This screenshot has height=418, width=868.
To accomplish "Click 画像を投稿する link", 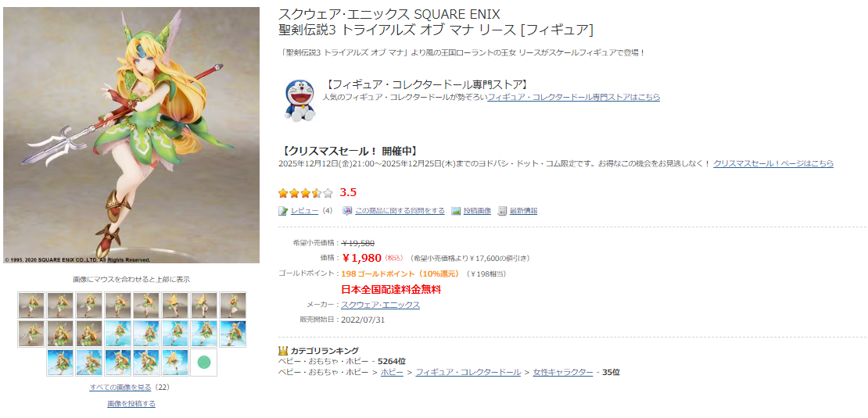I will click(x=131, y=404).
